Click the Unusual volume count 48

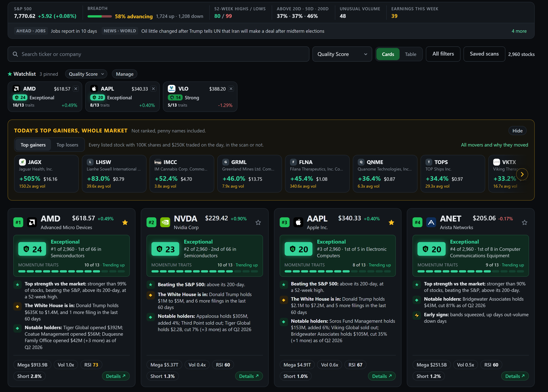coord(343,16)
